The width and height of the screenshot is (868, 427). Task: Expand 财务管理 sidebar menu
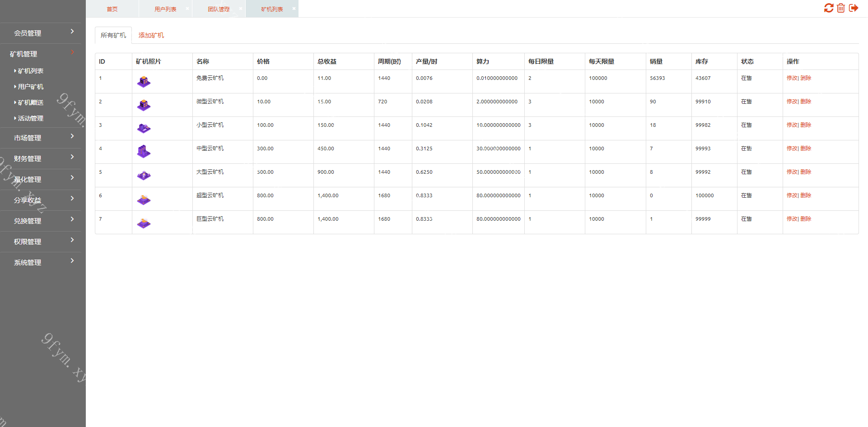point(41,158)
